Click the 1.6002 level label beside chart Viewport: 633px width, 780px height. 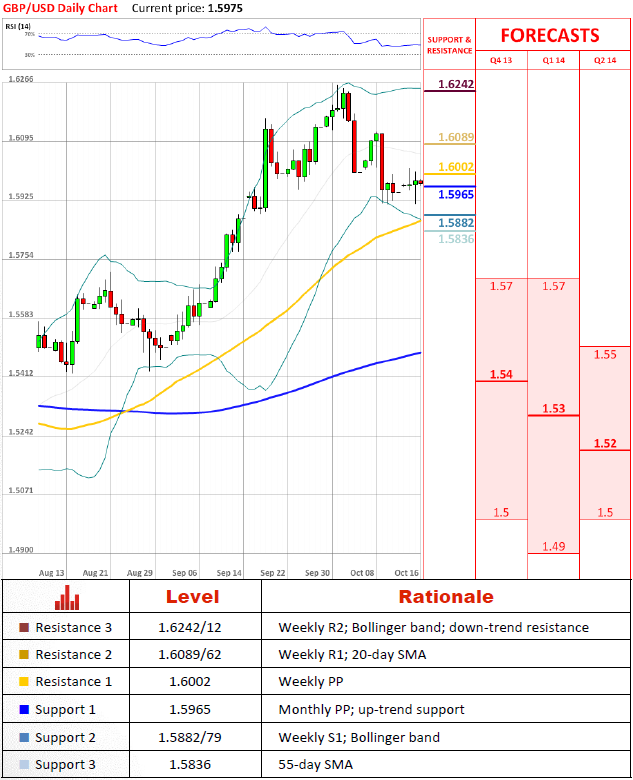(456, 167)
